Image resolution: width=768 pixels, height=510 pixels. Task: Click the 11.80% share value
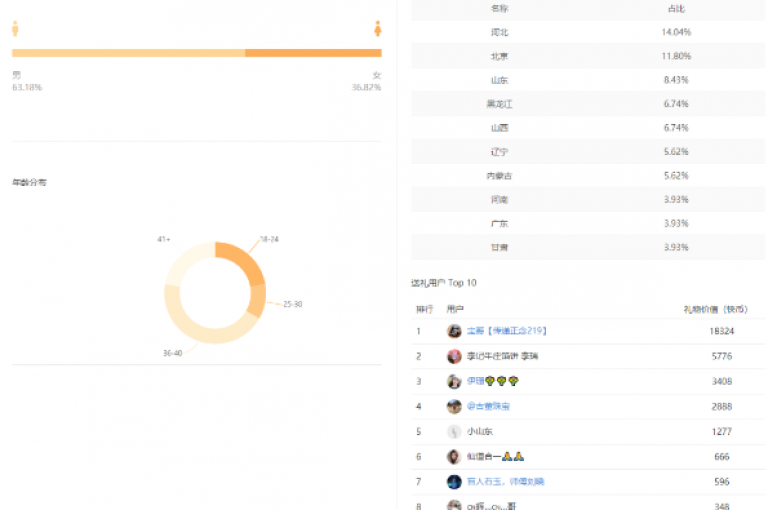pyautogui.click(x=676, y=56)
